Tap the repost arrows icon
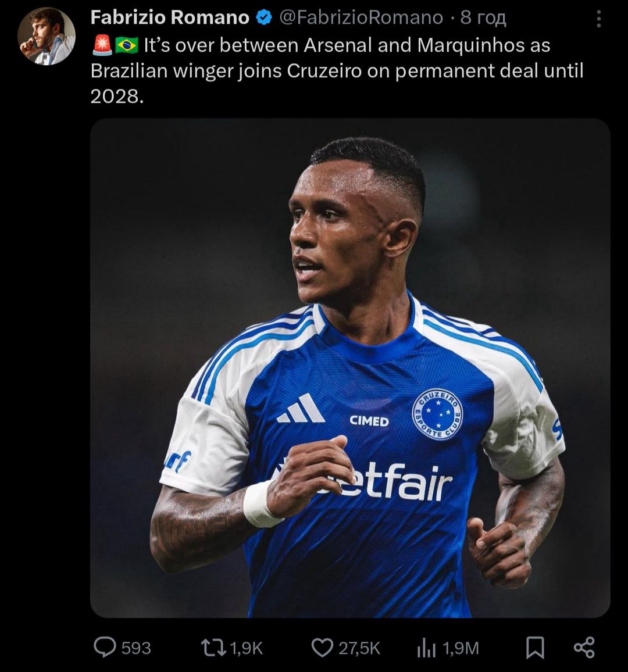The width and height of the screenshot is (628, 672). click(x=213, y=648)
